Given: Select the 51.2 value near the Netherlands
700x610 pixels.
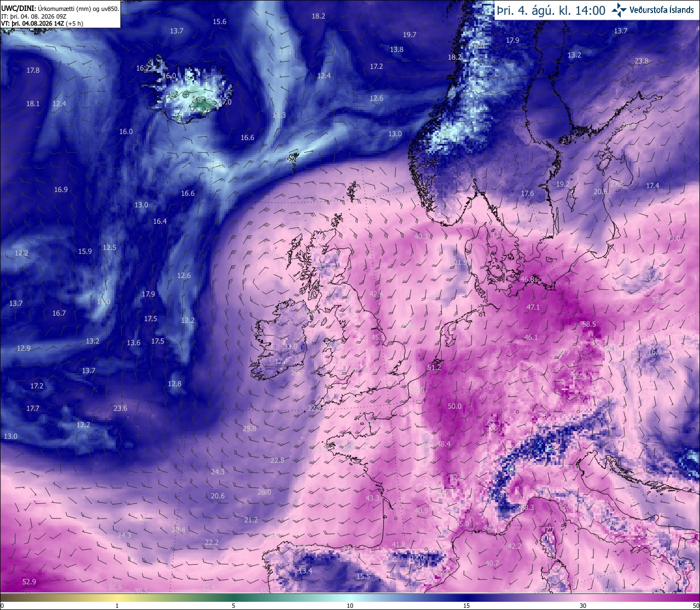Looking at the screenshot, I should (x=434, y=368).
